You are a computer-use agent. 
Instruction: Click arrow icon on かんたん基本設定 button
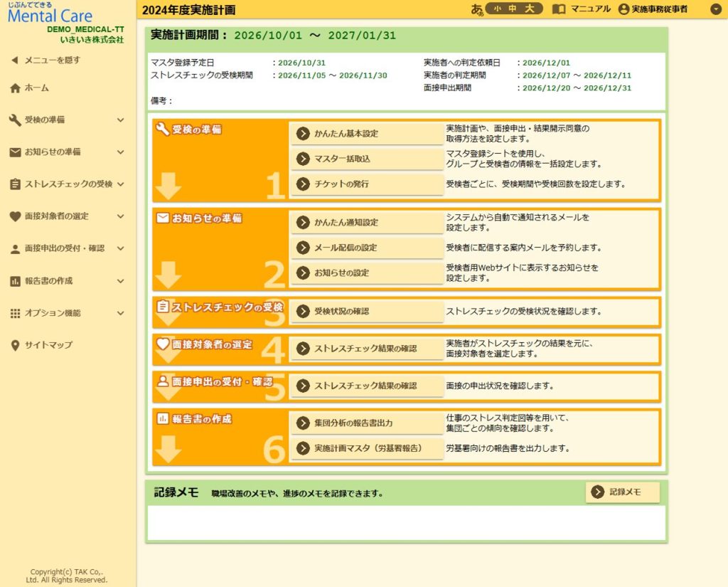303,134
